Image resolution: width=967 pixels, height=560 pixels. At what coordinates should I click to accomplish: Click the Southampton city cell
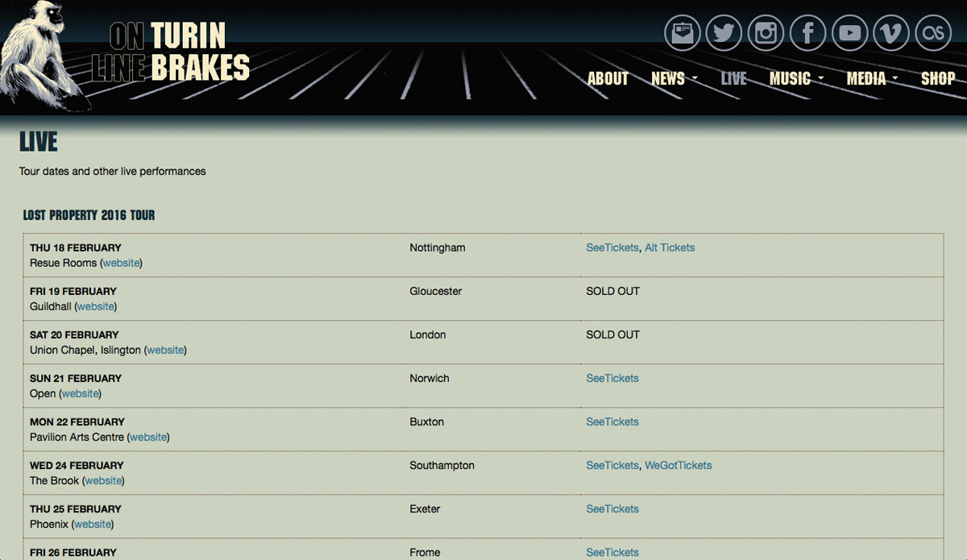(442, 465)
